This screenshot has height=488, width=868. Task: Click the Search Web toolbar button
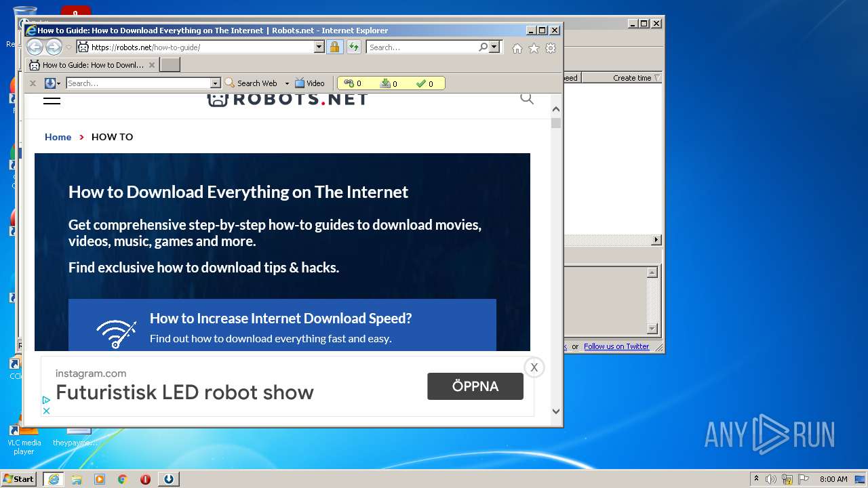pos(251,83)
